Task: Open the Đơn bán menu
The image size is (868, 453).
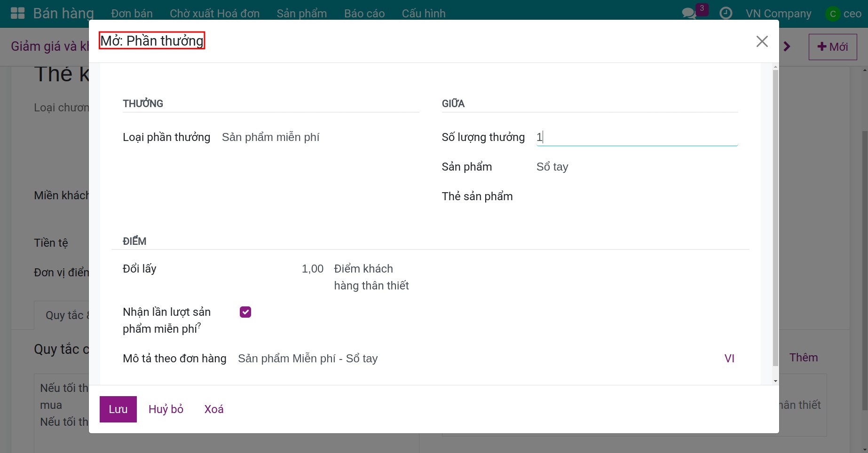Action: coord(132,14)
